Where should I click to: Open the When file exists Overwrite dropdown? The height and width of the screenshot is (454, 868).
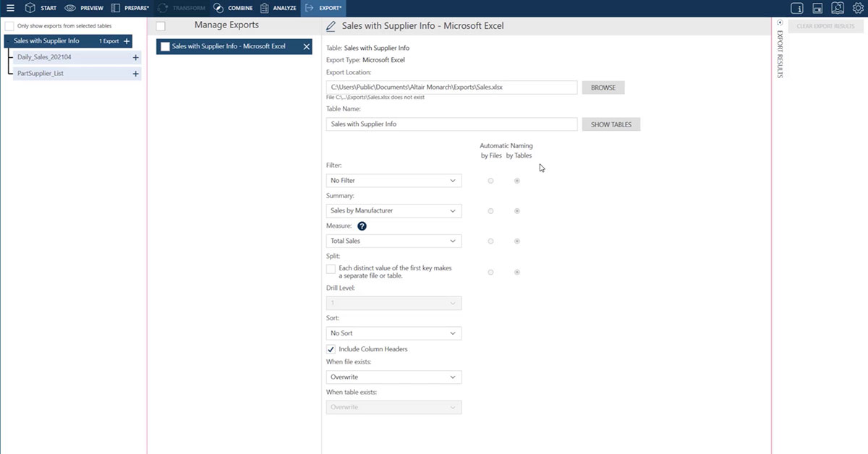point(393,377)
